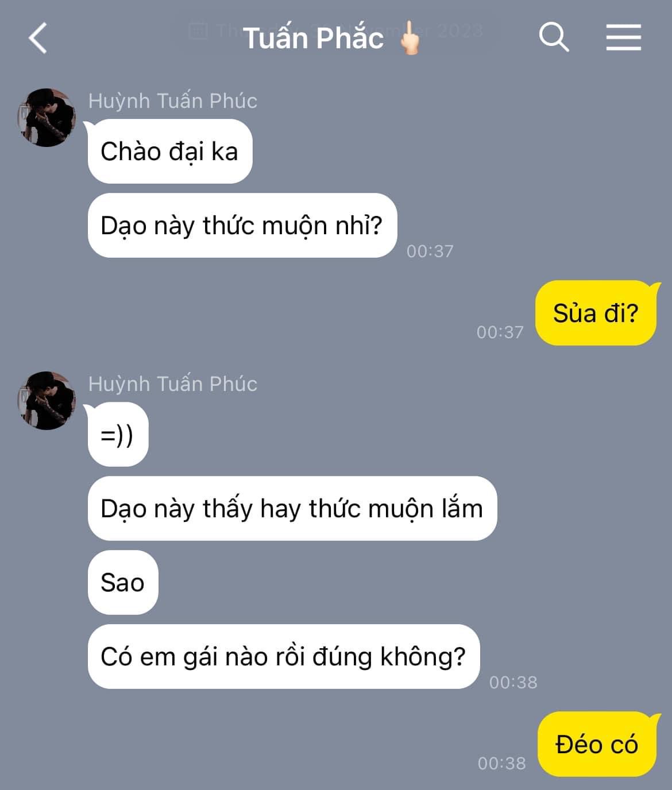This screenshot has height=790, width=672.
Task: Open second Huỳnh Tuấn Phúc avatar picture
Action: click(x=47, y=400)
